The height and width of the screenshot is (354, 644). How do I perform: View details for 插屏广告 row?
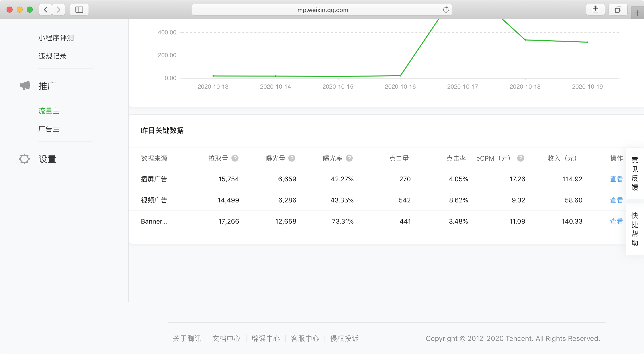click(x=616, y=179)
